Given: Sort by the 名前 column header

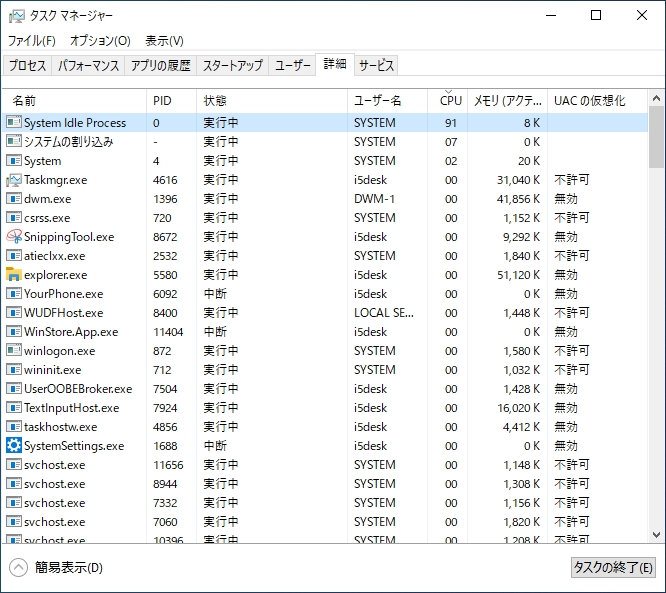Looking at the screenshot, I should point(74,101).
